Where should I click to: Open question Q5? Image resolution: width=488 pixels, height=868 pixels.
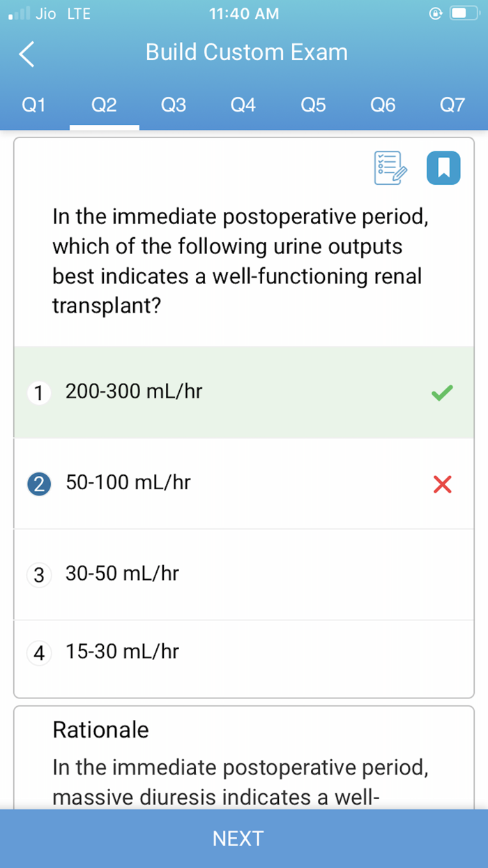pyautogui.click(x=312, y=105)
